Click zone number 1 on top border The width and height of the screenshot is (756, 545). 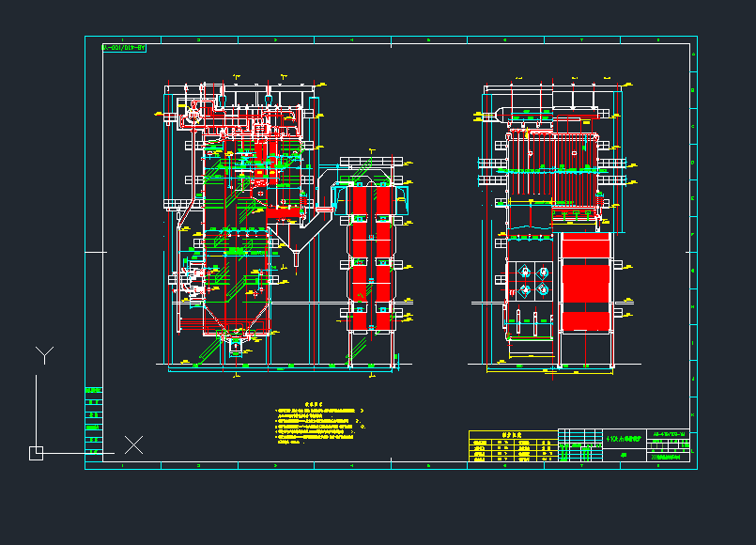[121, 41]
